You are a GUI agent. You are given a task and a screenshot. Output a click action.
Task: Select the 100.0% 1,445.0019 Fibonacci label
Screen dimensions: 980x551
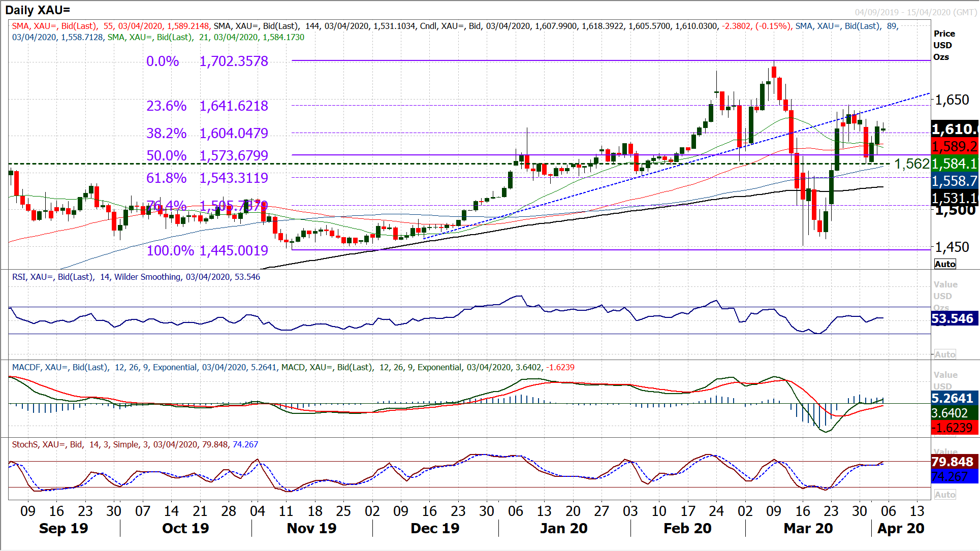point(207,251)
